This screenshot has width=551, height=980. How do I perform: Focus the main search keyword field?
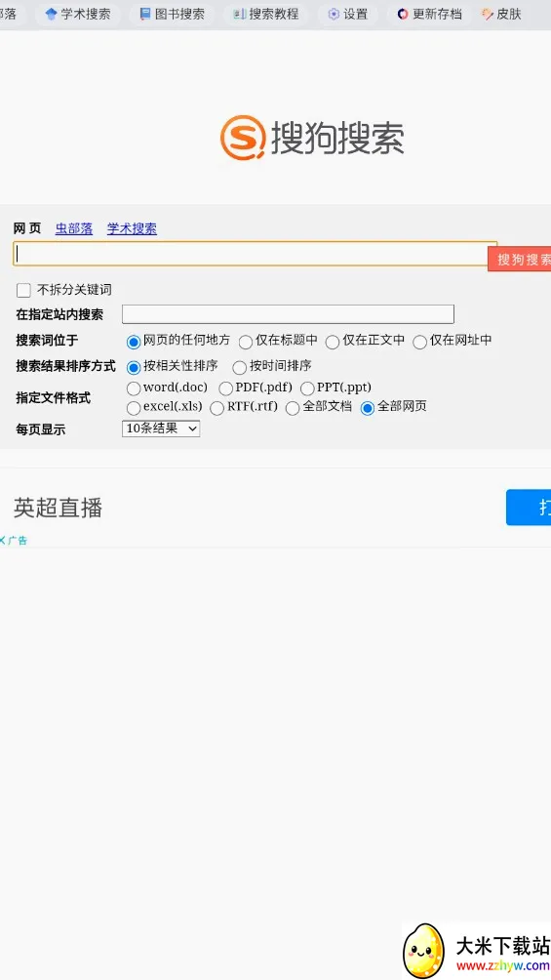[x=255, y=254]
